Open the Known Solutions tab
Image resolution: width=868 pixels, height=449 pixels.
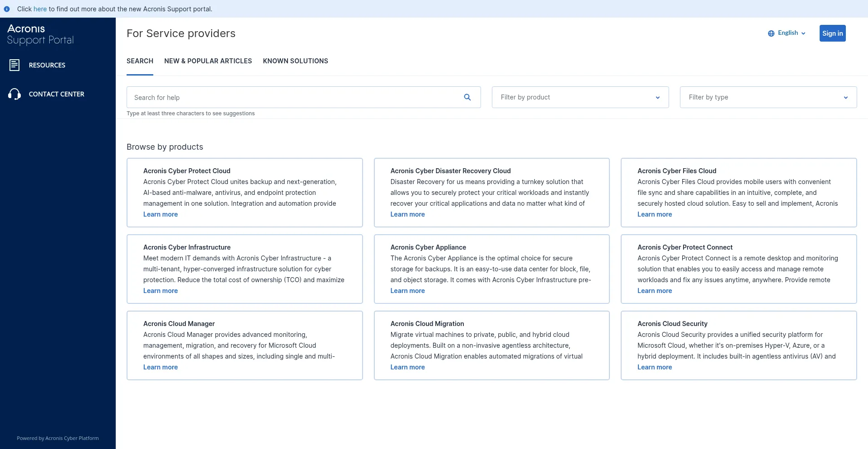coord(296,61)
